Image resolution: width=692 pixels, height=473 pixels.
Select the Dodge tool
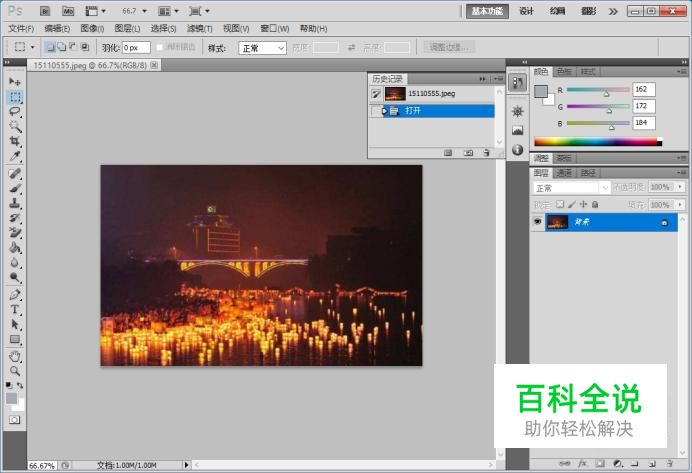(15, 278)
